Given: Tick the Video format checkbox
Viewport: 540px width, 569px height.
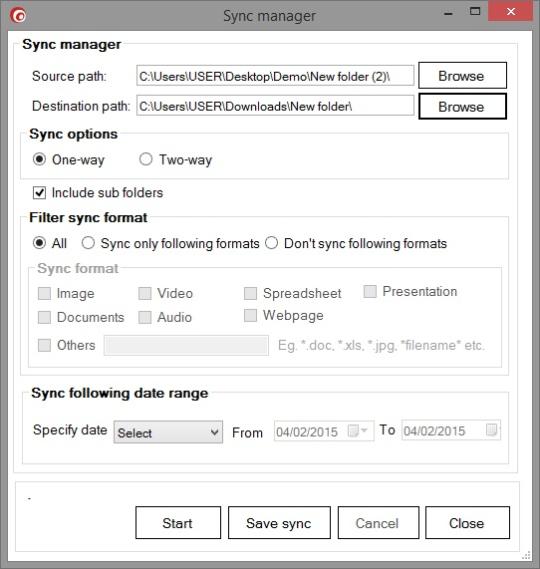Looking at the screenshot, I should [x=145, y=293].
